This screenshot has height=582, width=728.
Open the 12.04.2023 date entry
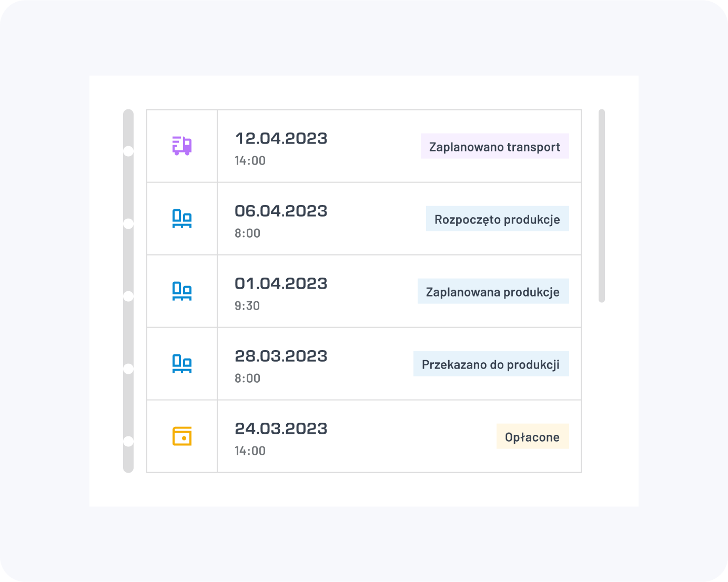(281, 139)
